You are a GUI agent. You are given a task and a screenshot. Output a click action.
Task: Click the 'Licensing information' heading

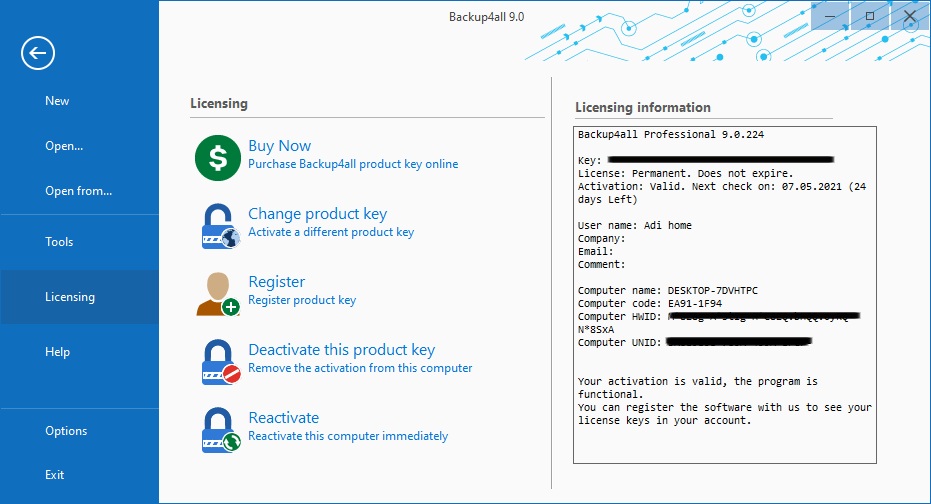(x=642, y=107)
